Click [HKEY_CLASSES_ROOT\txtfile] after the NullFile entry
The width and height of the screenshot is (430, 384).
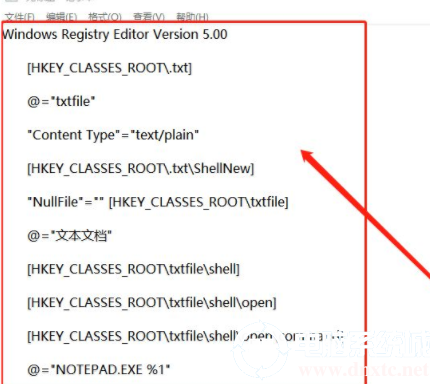(199, 202)
